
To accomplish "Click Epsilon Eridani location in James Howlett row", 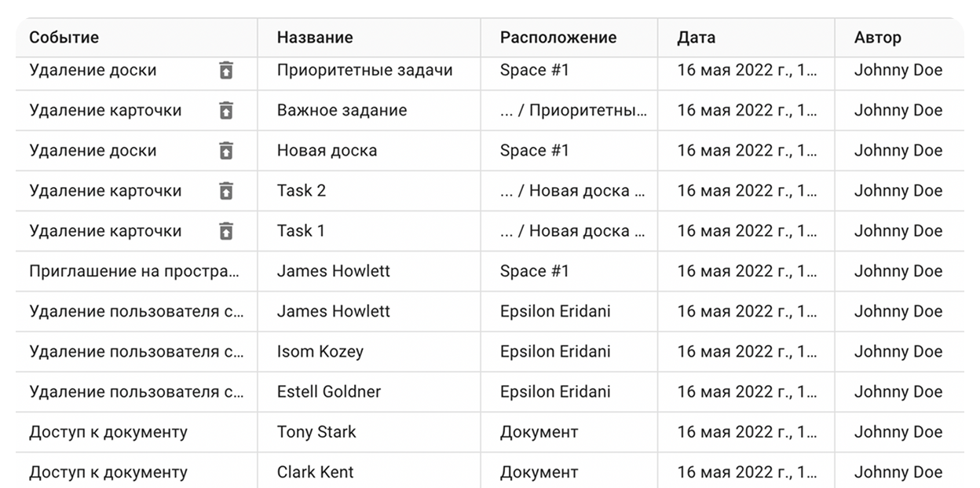I will pyautogui.click(x=555, y=311).
